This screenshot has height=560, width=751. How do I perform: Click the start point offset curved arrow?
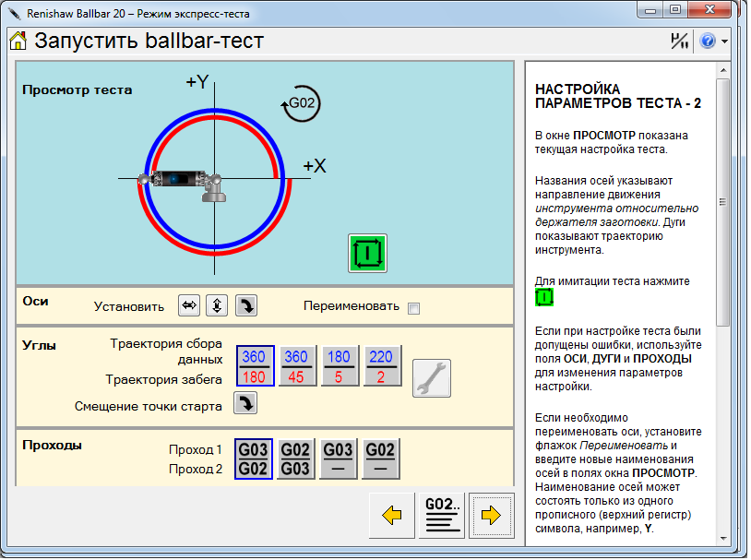click(245, 403)
